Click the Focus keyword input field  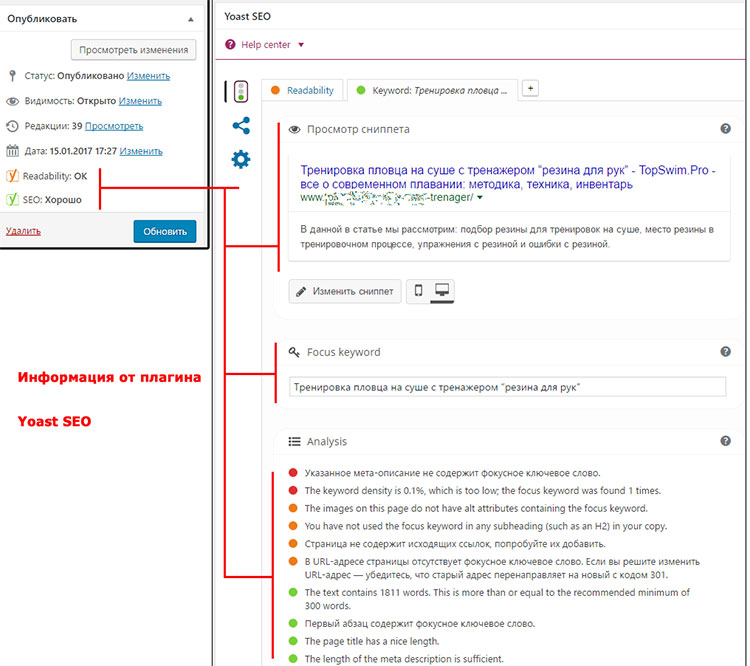[507, 387]
